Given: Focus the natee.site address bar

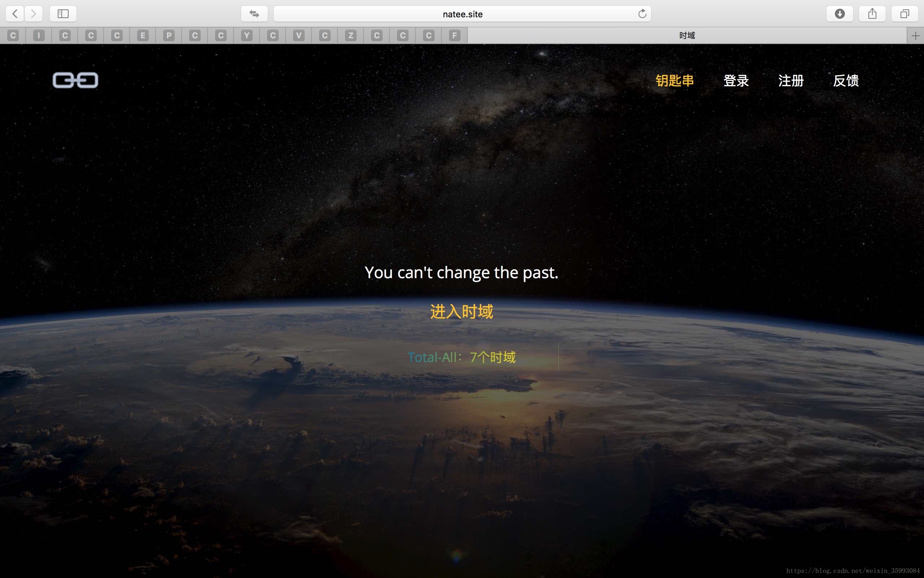Looking at the screenshot, I should point(462,14).
